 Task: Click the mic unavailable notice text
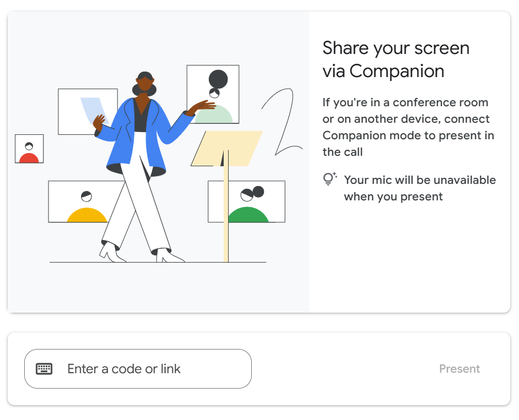click(x=420, y=188)
